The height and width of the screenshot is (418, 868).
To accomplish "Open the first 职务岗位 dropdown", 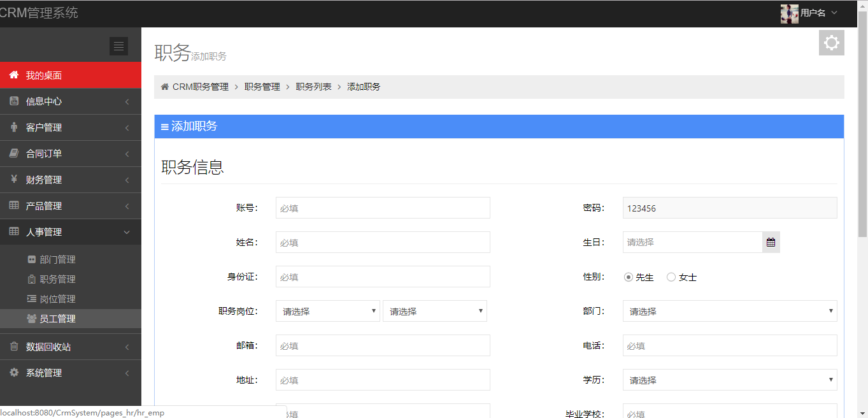I will 328,311.
